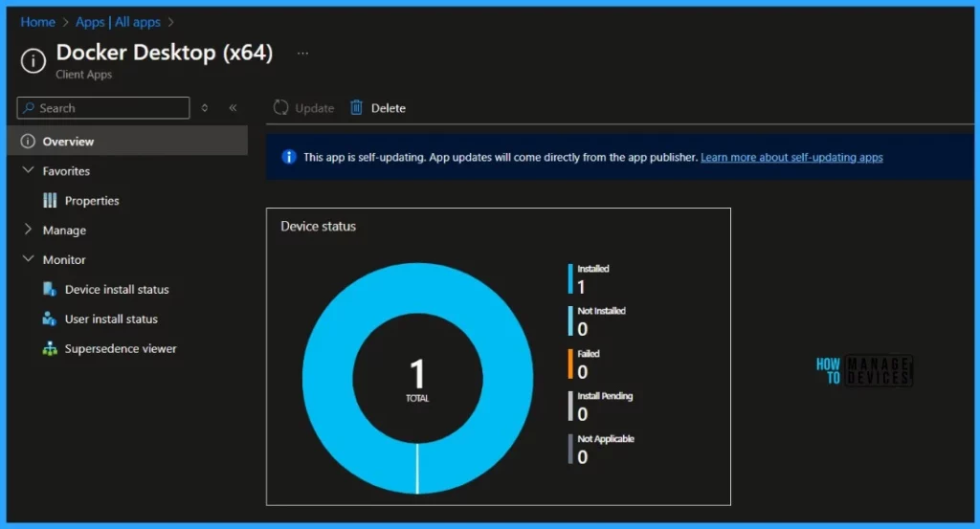
Task: Open Apps | All apps breadcrumb
Action: 118,22
